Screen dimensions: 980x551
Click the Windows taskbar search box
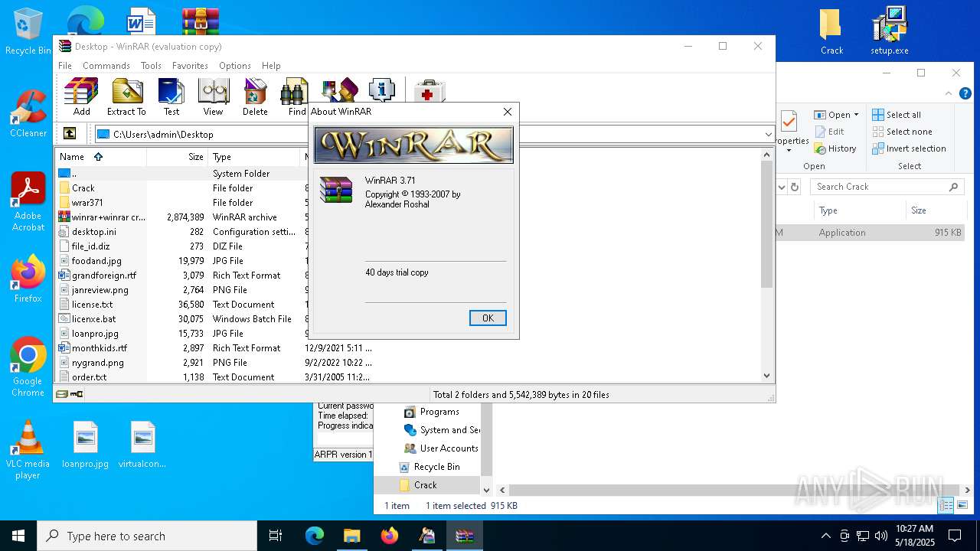tap(147, 536)
